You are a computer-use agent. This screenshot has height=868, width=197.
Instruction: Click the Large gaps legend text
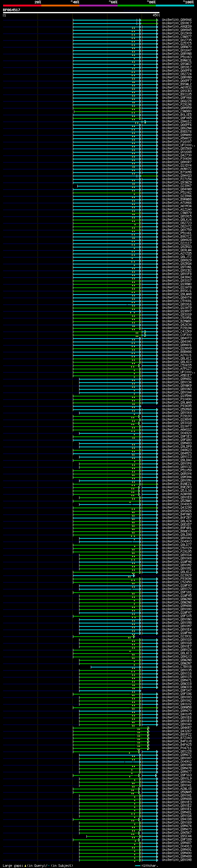point(38,865)
